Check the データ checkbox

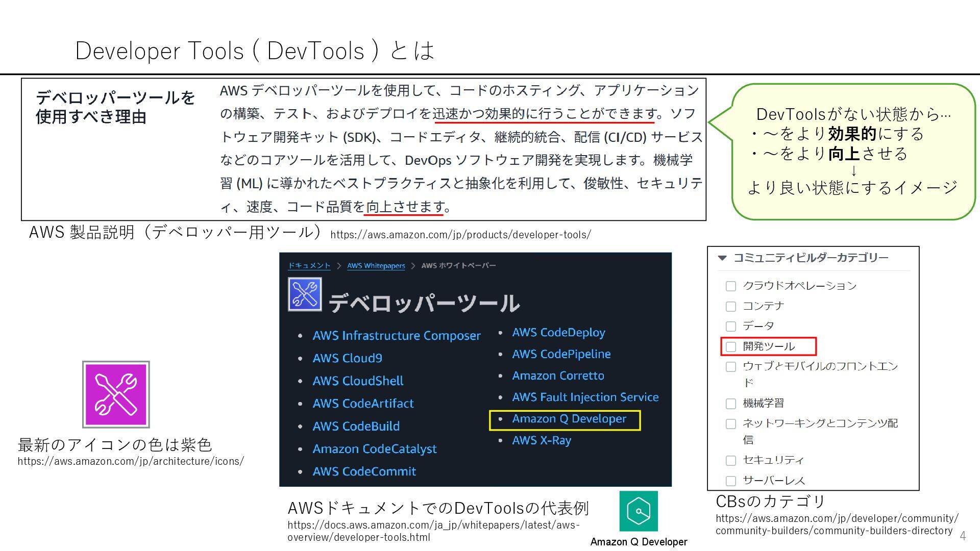(731, 327)
